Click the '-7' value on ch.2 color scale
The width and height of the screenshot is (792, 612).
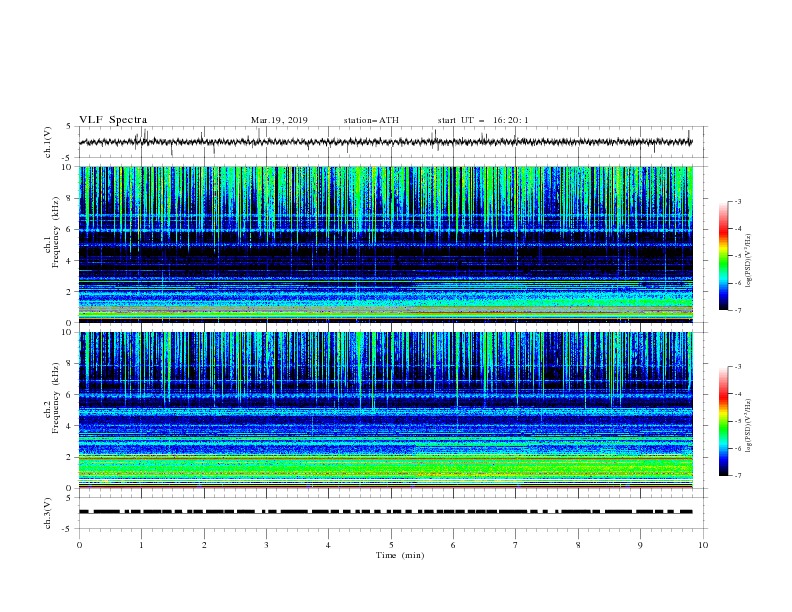737,476
